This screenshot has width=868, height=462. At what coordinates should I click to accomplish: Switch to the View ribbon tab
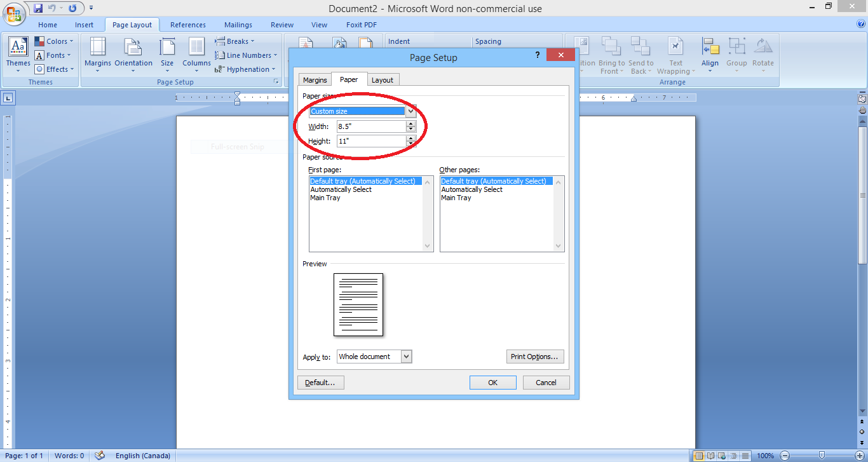320,25
